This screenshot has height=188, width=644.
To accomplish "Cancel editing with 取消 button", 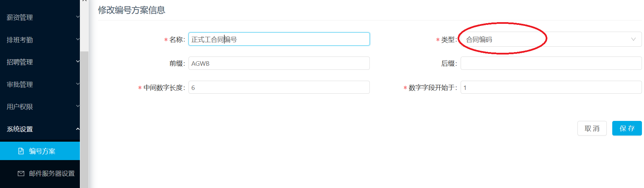I will point(592,128).
